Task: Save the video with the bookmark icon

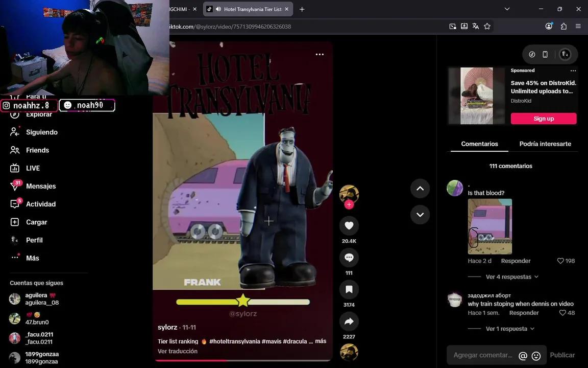Action: [349, 289]
